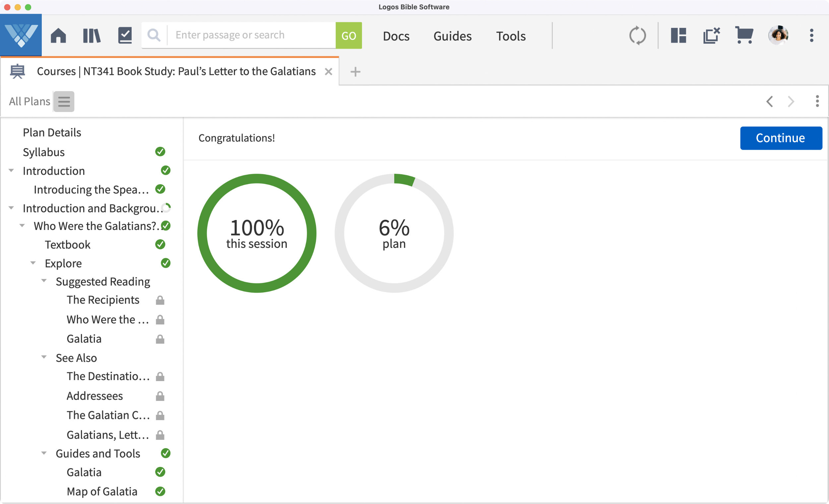Click the close all panels icon

711,35
